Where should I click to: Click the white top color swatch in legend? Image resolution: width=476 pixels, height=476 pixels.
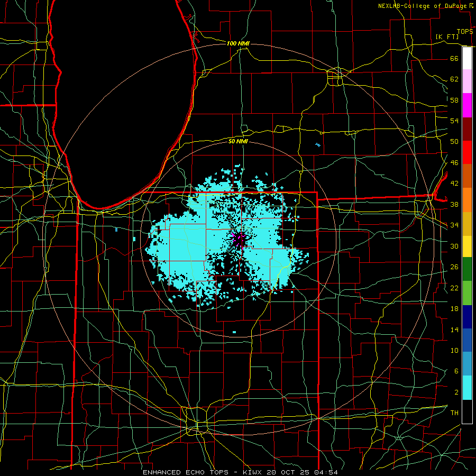point(467,58)
